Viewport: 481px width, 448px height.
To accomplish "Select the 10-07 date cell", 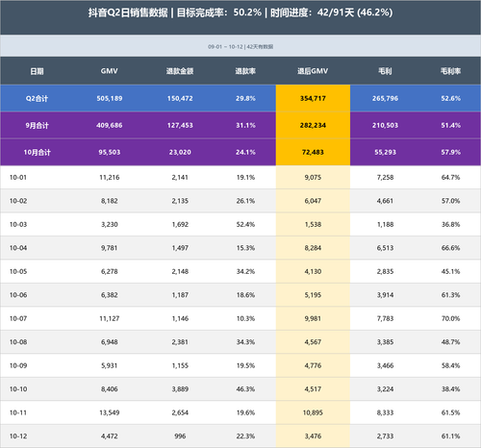I will click(18, 318).
